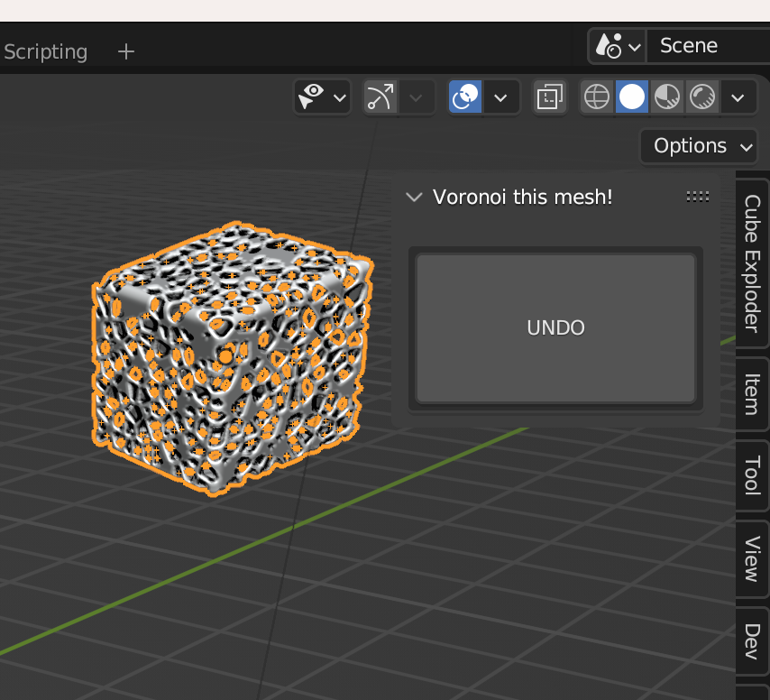Open the overlays dropdown arrow
770x700 pixels.
click(x=500, y=97)
